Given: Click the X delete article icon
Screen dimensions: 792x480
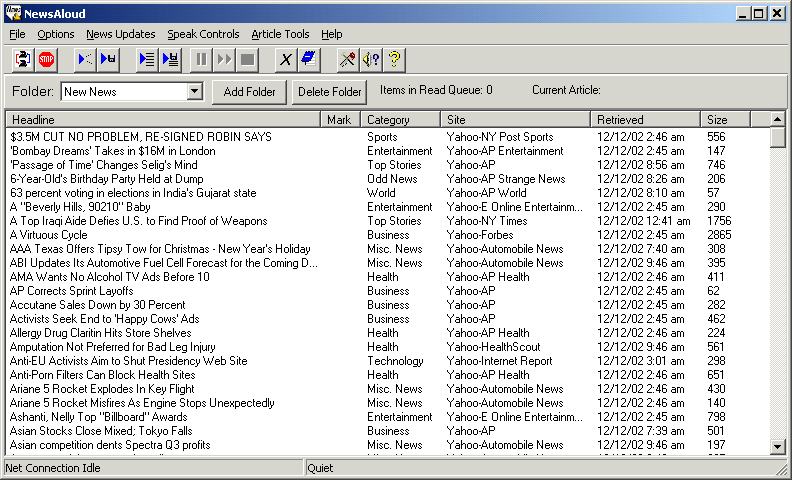Looking at the screenshot, I should coord(286,59).
